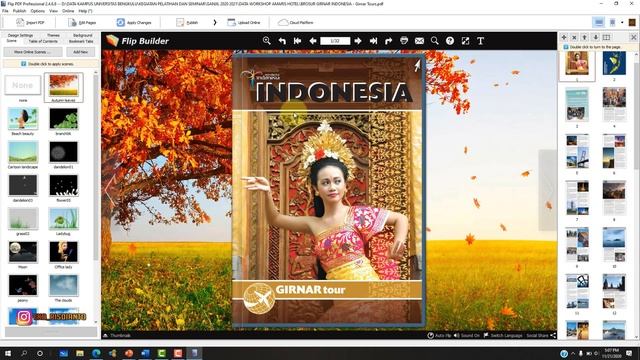
Task: Open the Online menu
Action: pyautogui.click(x=68, y=11)
